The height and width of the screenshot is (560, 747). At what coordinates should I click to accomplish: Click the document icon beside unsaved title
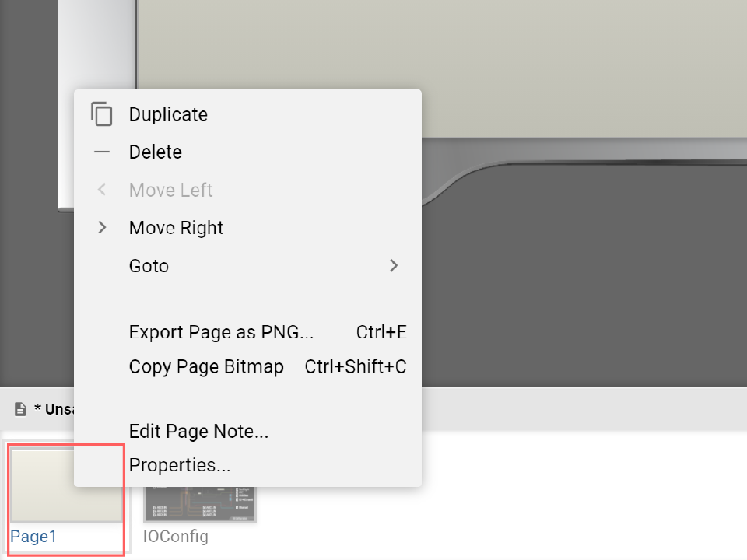pos(20,409)
